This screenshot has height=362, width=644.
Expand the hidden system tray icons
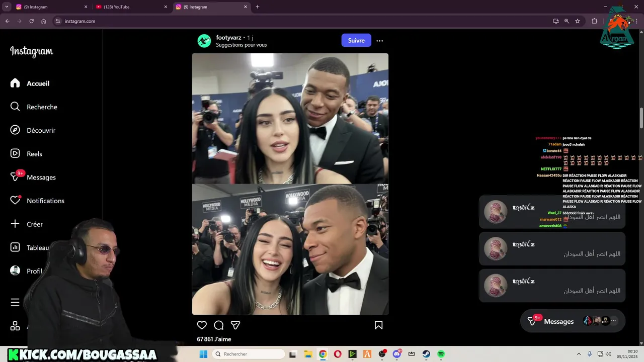click(579, 354)
